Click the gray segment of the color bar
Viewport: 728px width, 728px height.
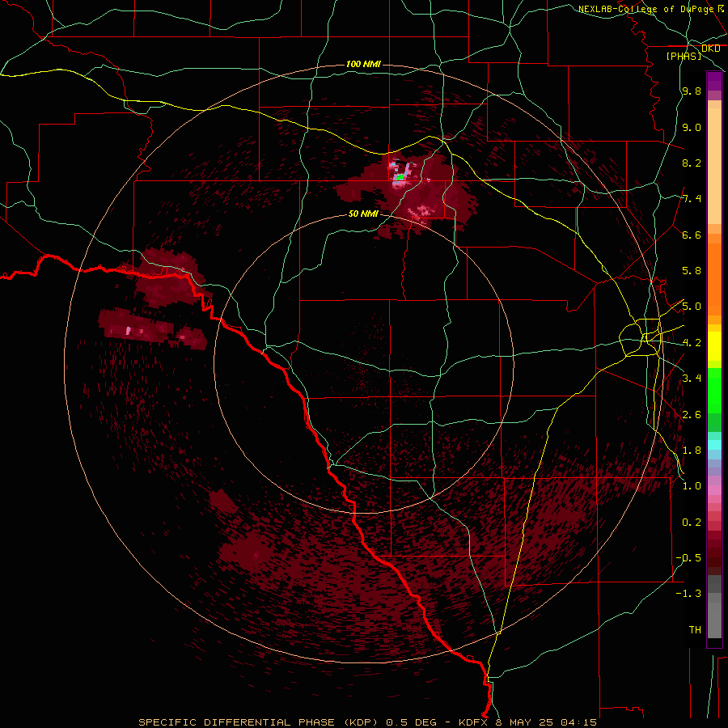[x=714, y=607]
